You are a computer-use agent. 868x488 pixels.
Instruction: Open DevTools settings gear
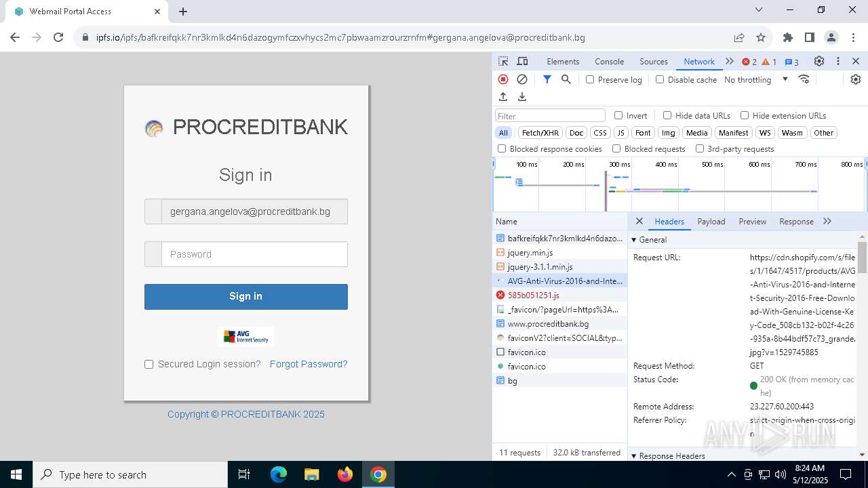pos(819,61)
